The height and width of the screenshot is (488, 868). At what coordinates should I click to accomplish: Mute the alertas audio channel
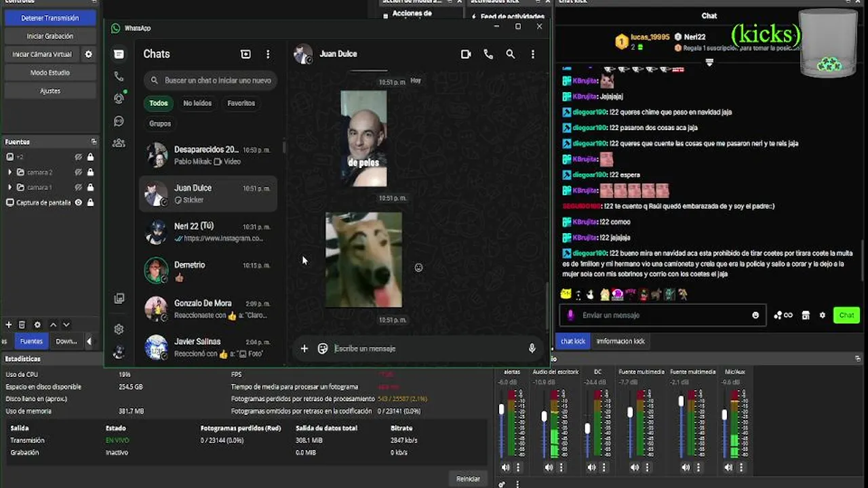505,468
